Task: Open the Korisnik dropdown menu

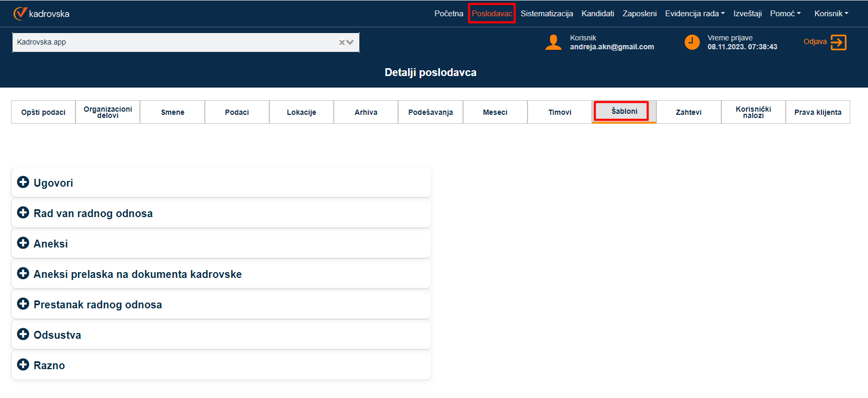Action: point(831,14)
